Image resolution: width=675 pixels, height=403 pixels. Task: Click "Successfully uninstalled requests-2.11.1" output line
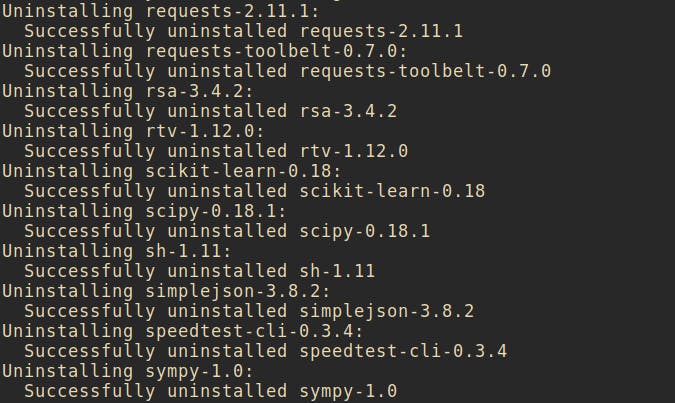click(x=243, y=30)
